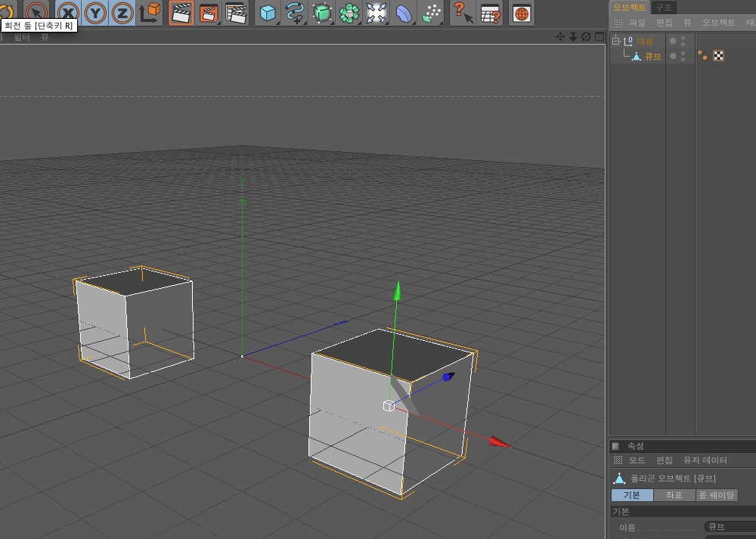The height and width of the screenshot is (539, 756).
Task: Click the attributes manager grip handle
Action: 618,460
